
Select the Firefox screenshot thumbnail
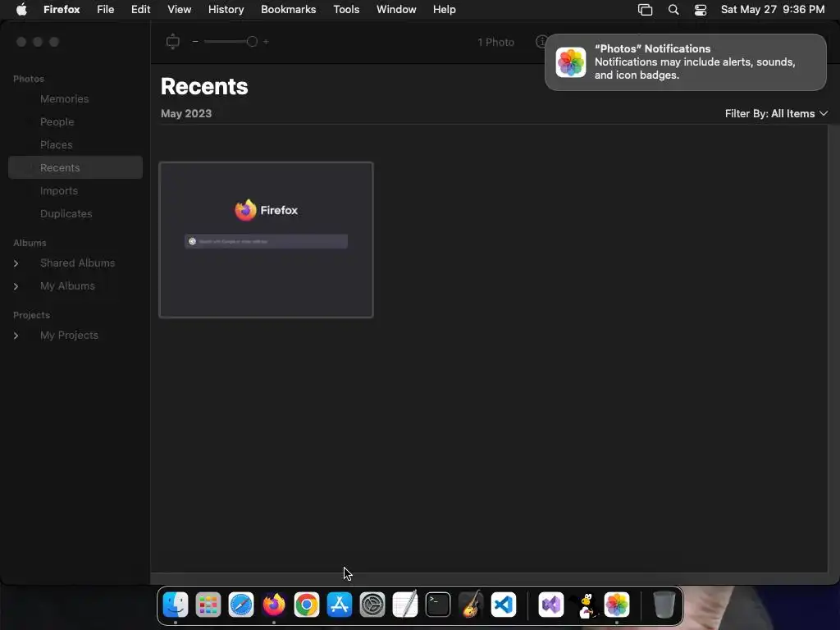(x=266, y=240)
